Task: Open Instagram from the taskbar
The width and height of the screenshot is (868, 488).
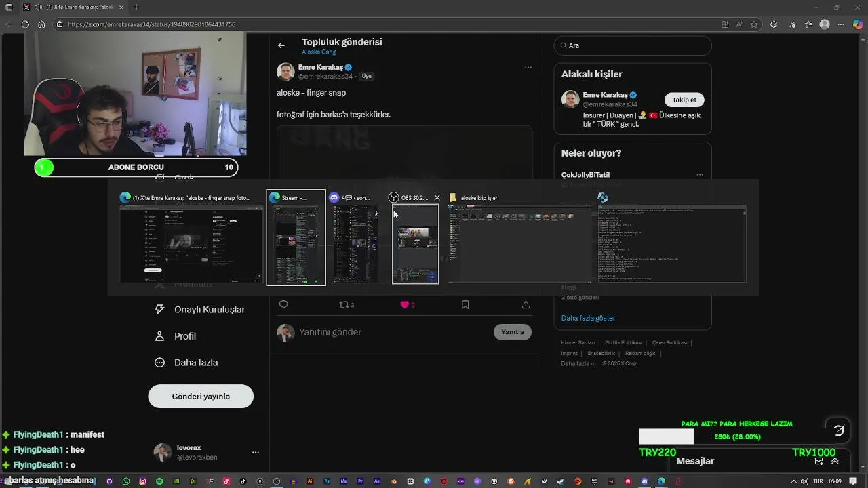Action: tap(143, 481)
